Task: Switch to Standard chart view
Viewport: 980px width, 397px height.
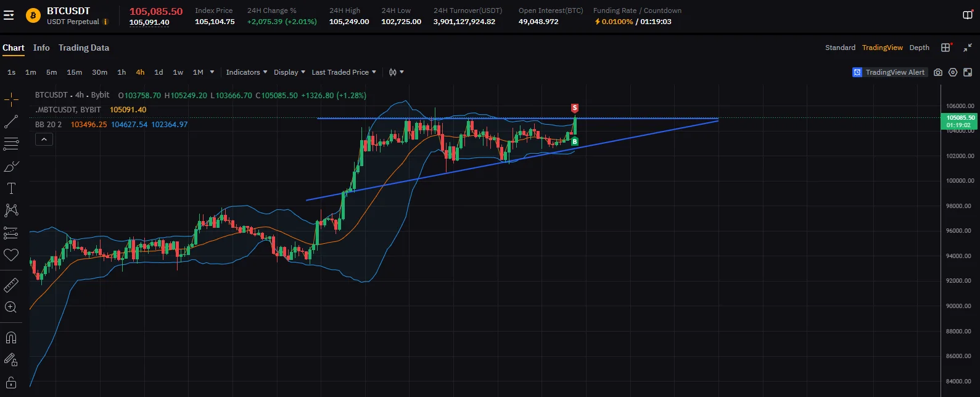Action: (x=840, y=48)
